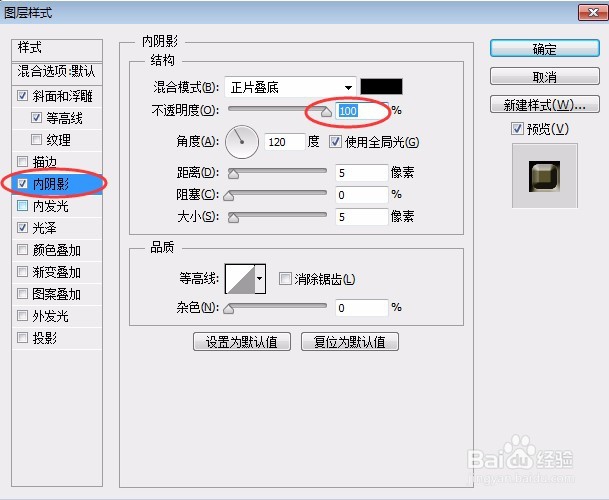Select the 渐变叠加 style row
The image size is (609, 500).
57,272
